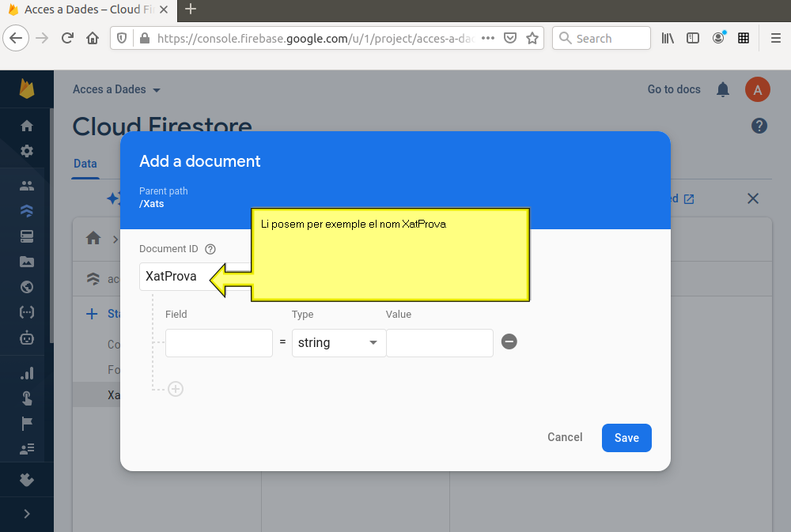This screenshot has width=791, height=532.
Task: Open Firestore Database icon in sidebar
Action: coord(27,211)
